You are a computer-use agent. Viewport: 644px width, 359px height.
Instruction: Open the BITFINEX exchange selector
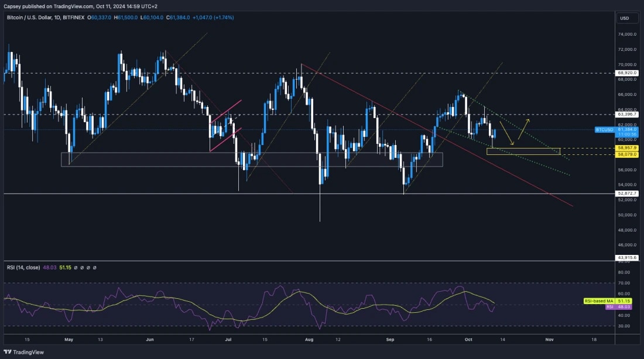tap(75, 18)
